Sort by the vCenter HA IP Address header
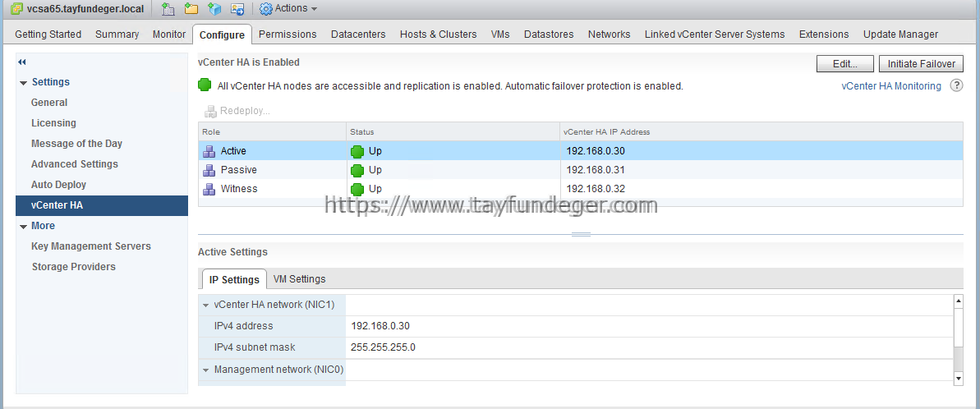The image size is (980, 409). click(x=761, y=131)
